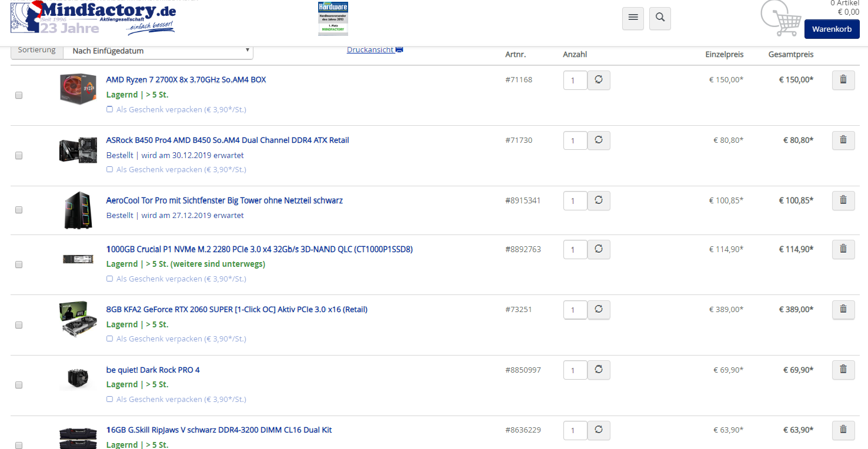Click the shopping cart icon
Image resolution: width=868 pixels, height=449 pixels.
click(780, 19)
